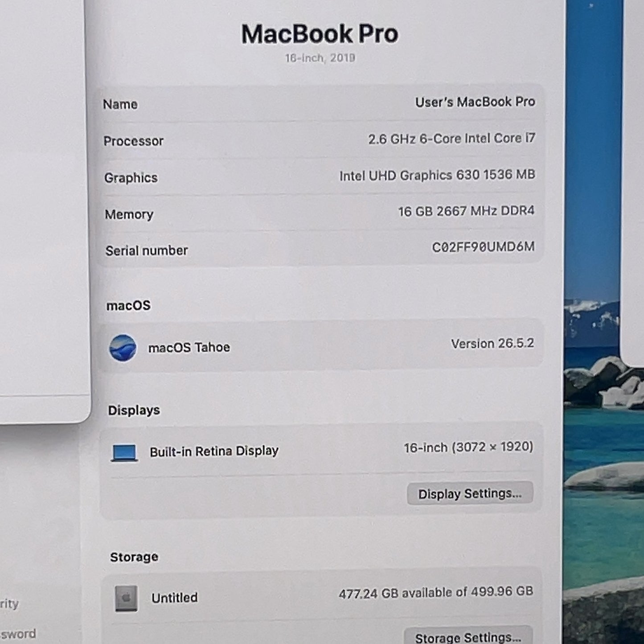Click the 16-inch (3072 × 1920) resolution text
Image resolution: width=644 pixels, height=644 pixels.
468,447
